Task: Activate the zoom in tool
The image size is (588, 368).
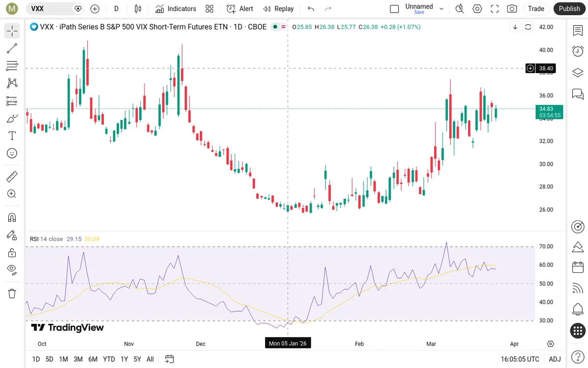Action: 12,194
